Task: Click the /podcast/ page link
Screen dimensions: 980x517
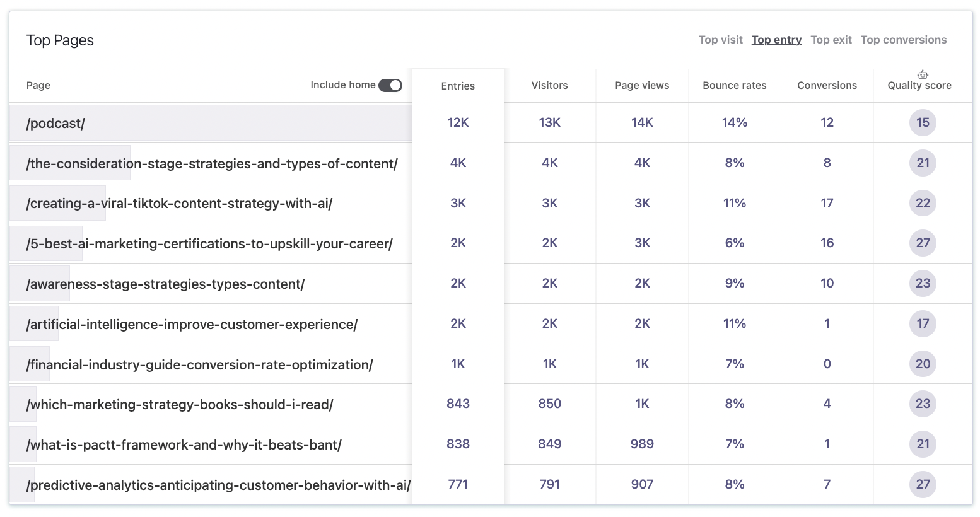Action: 55,124
